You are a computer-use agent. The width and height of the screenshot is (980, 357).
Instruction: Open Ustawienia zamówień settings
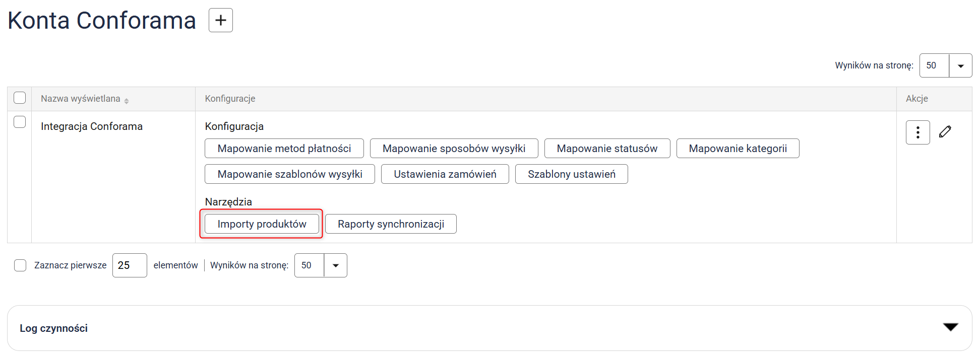coord(445,174)
